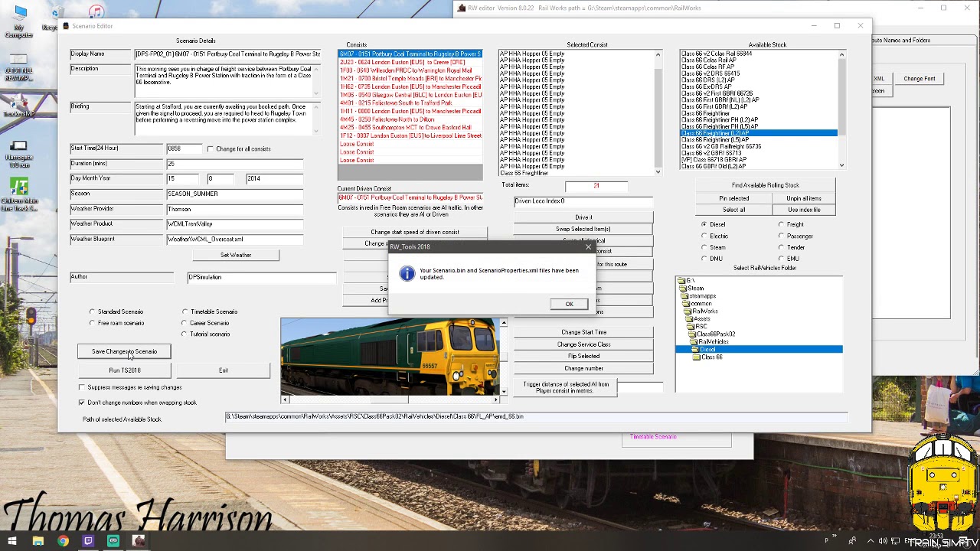Click the Use index file button
The image size is (980, 551).
click(x=803, y=210)
